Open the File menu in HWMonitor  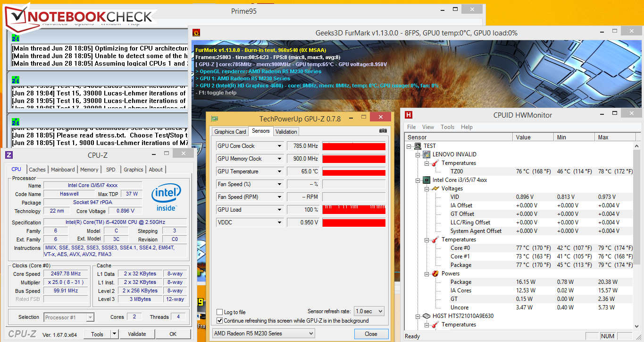pos(411,127)
